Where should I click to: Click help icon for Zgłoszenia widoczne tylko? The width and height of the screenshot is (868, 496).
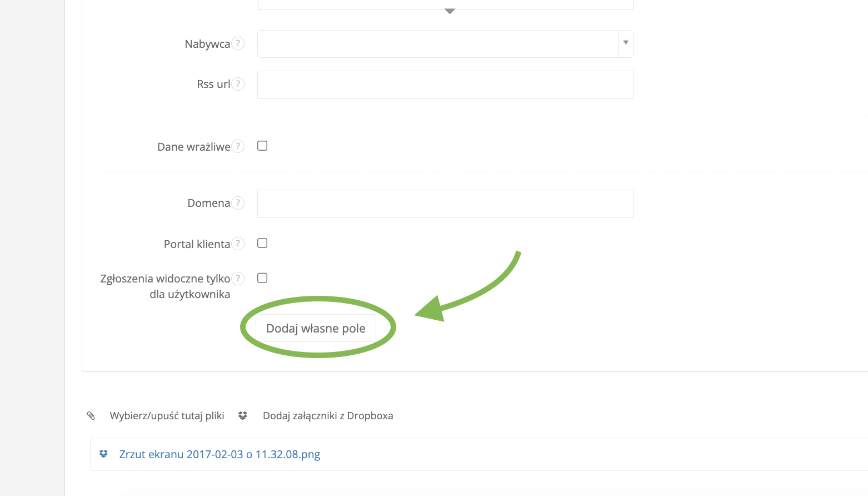pyautogui.click(x=238, y=279)
